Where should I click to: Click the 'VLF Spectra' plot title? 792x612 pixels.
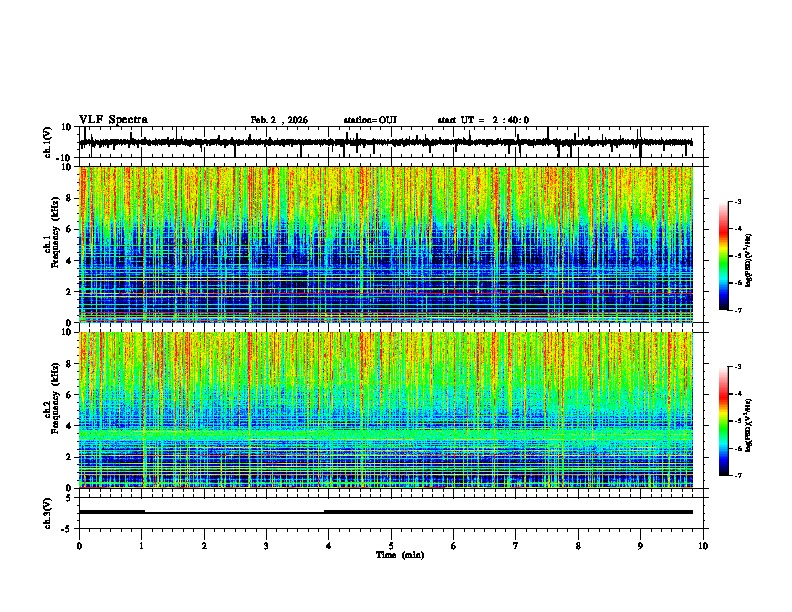tap(113, 120)
